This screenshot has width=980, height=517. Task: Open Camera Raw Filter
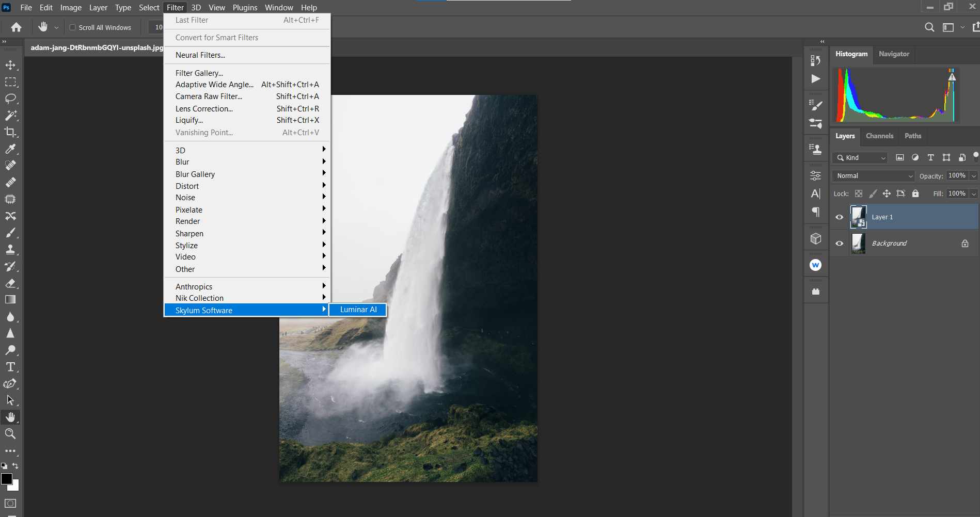pos(247,96)
